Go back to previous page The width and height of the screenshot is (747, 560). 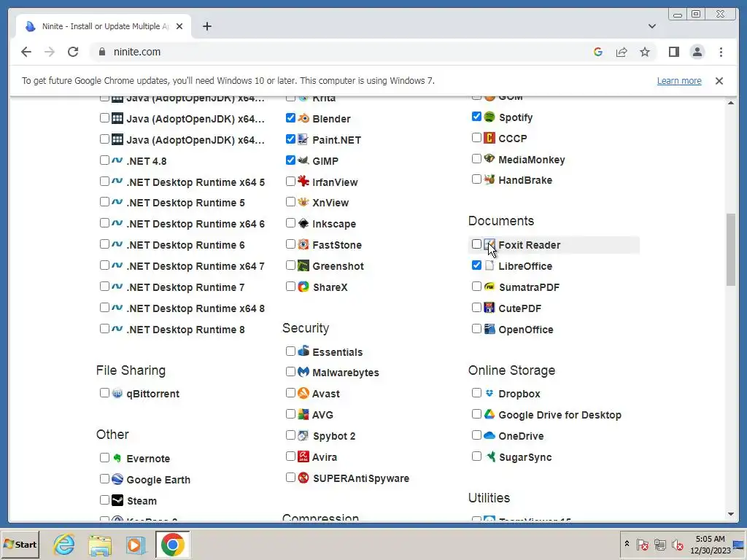point(26,52)
